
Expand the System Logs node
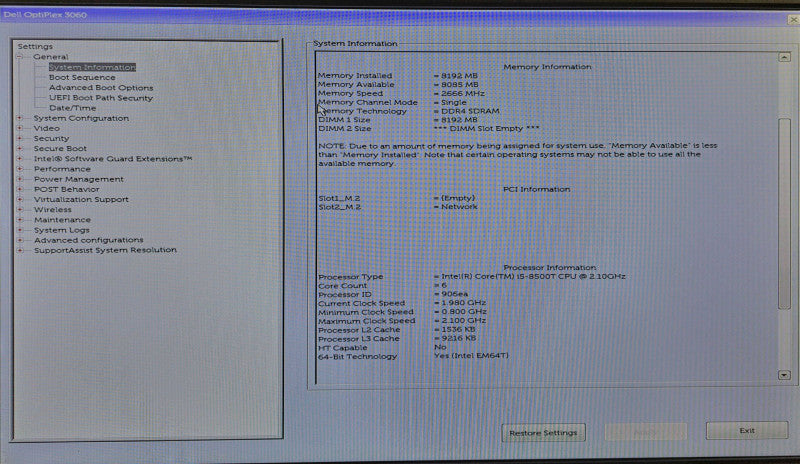19,230
